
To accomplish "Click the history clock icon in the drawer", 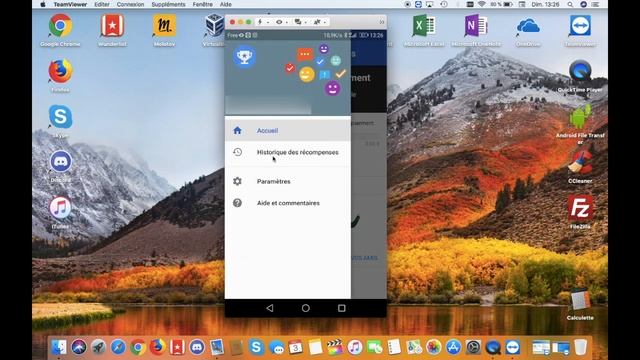I will 237,152.
